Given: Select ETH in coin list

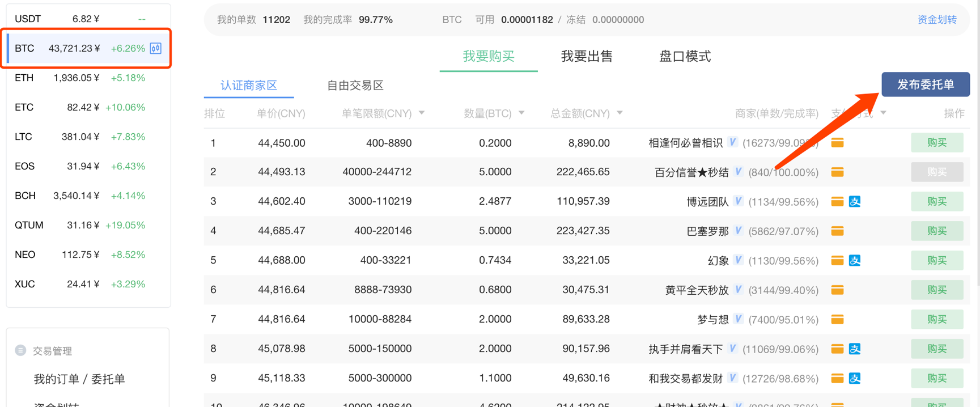Looking at the screenshot, I should 88,78.
